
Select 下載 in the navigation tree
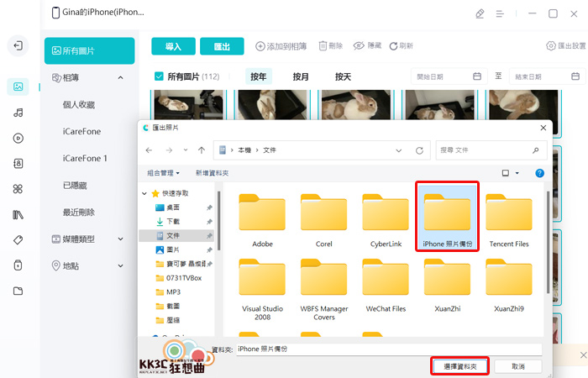tap(173, 222)
